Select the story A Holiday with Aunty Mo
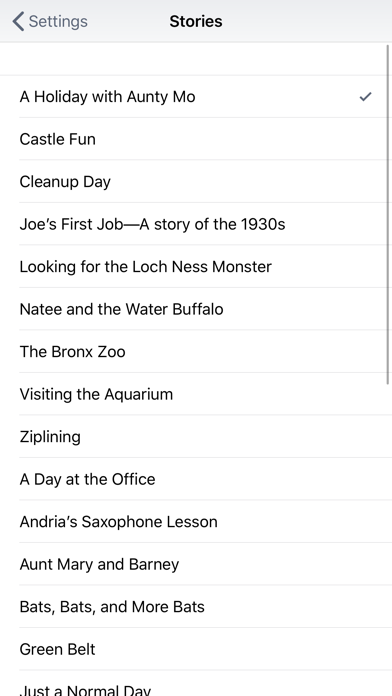The image size is (392, 696). 196,97
